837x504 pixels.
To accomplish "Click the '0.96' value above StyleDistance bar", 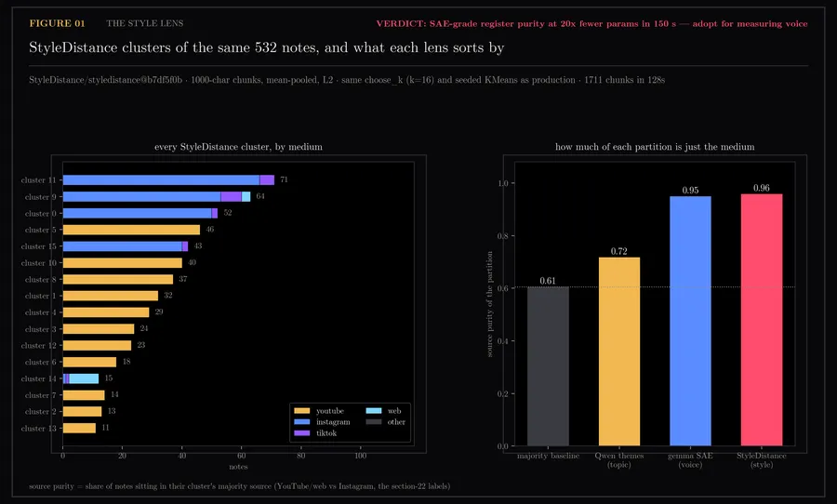I will (x=762, y=188).
